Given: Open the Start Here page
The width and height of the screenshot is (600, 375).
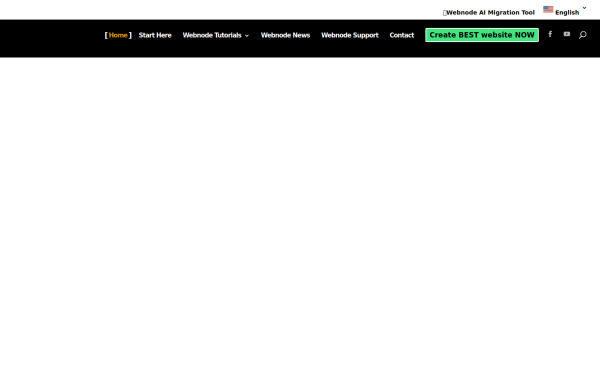Looking at the screenshot, I should click(155, 35).
